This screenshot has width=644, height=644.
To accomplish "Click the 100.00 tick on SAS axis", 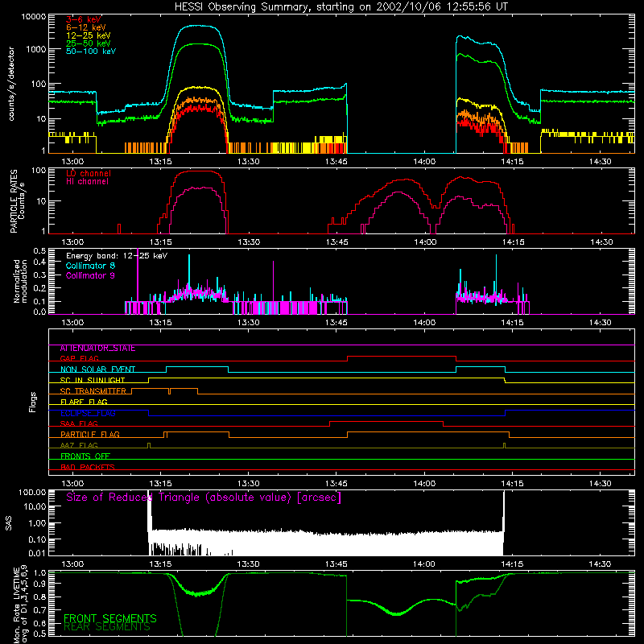I will pyautogui.click(x=32, y=493).
